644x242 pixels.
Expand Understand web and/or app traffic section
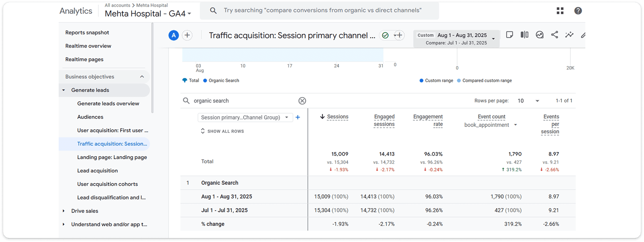[x=64, y=224]
